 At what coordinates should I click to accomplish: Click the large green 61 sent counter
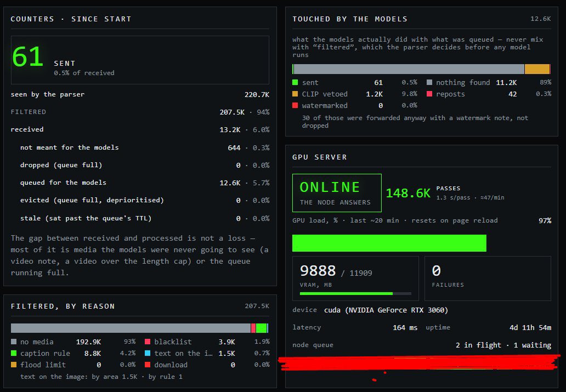point(28,57)
